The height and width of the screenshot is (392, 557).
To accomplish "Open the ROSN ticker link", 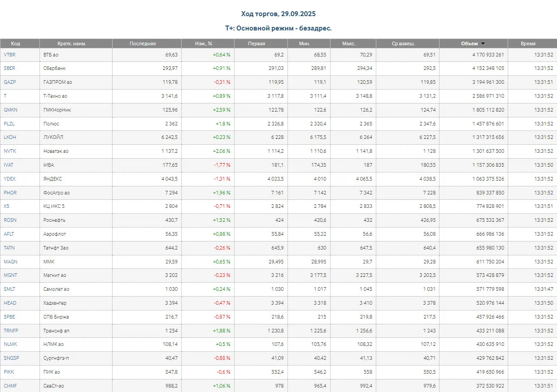I will pos(10,220).
